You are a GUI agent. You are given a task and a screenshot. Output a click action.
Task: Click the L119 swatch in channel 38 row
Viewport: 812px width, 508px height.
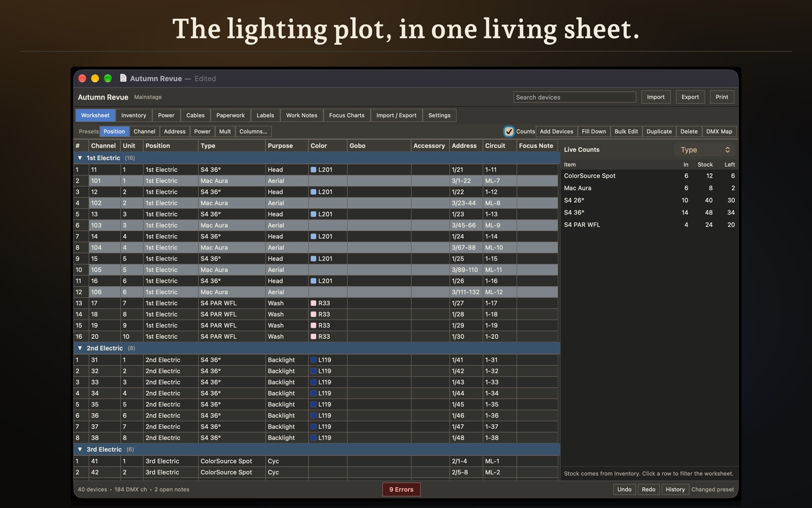(x=314, y=438)
